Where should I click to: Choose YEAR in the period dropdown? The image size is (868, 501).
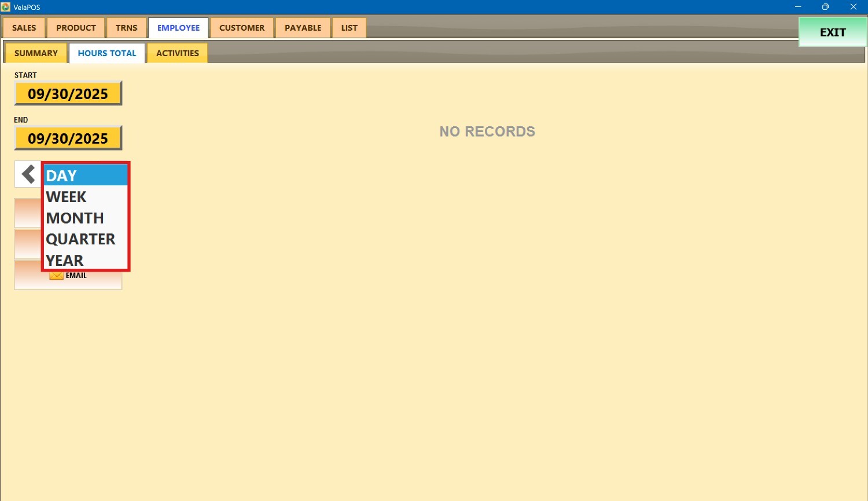(x=85, y=260)
